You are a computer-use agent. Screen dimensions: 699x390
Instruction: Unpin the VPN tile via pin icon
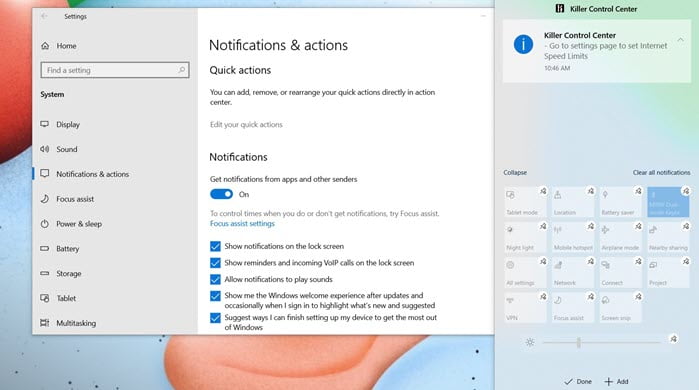coord(543,296)
